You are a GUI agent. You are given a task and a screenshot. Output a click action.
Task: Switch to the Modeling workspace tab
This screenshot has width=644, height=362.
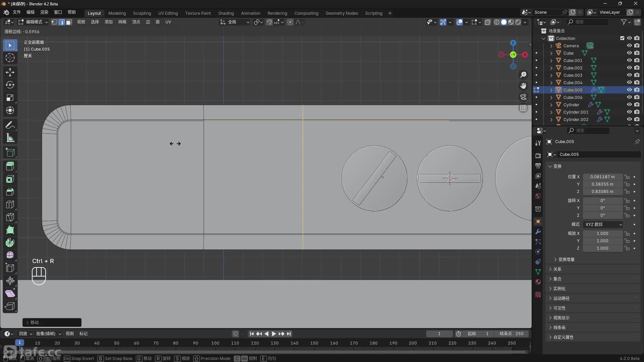(x=117, y=13)
